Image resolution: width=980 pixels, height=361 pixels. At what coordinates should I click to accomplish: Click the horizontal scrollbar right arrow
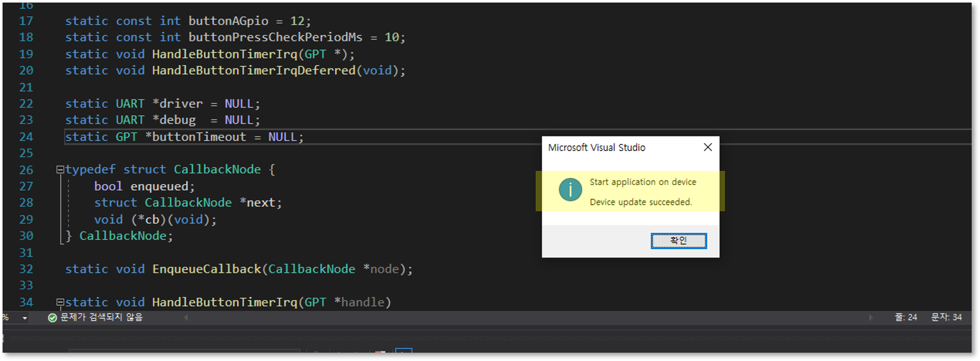(871, 317)
